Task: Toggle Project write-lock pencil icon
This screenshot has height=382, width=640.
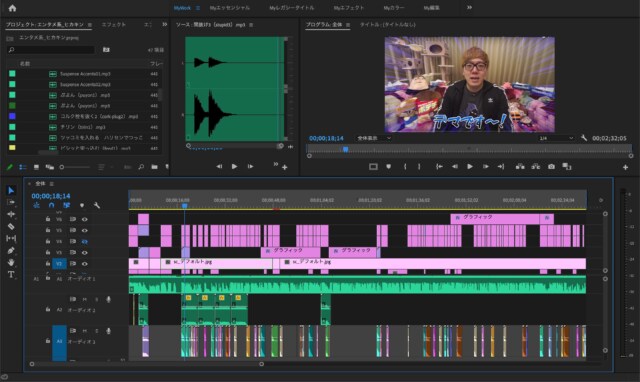Action: pyautogui.click(x=10, y=167)
